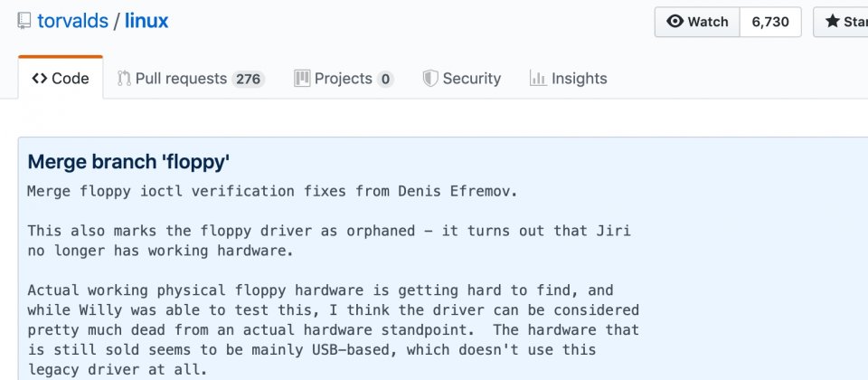Switch to the Code tab
The width and height of the screenshot is (868, 380).
coord(61,78)
